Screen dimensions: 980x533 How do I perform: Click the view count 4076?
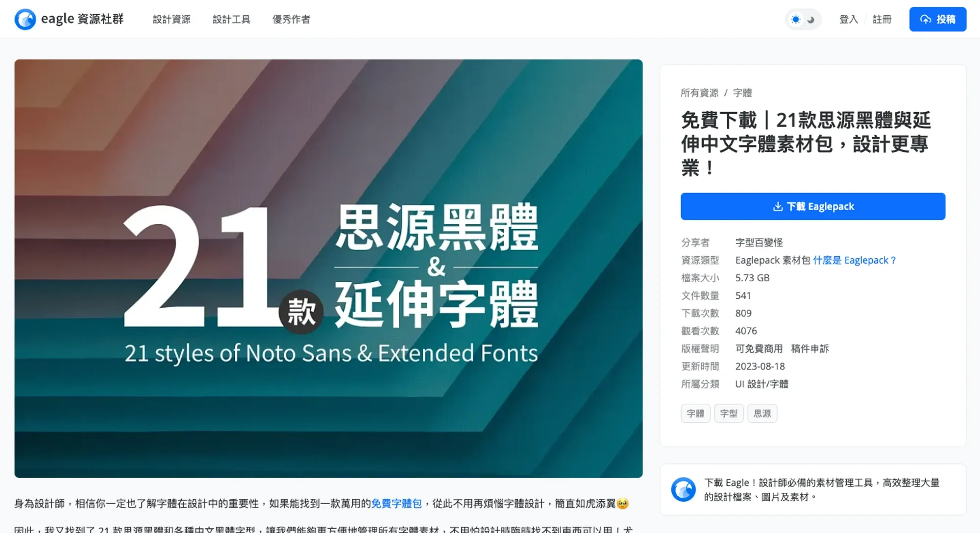point(746,331)
